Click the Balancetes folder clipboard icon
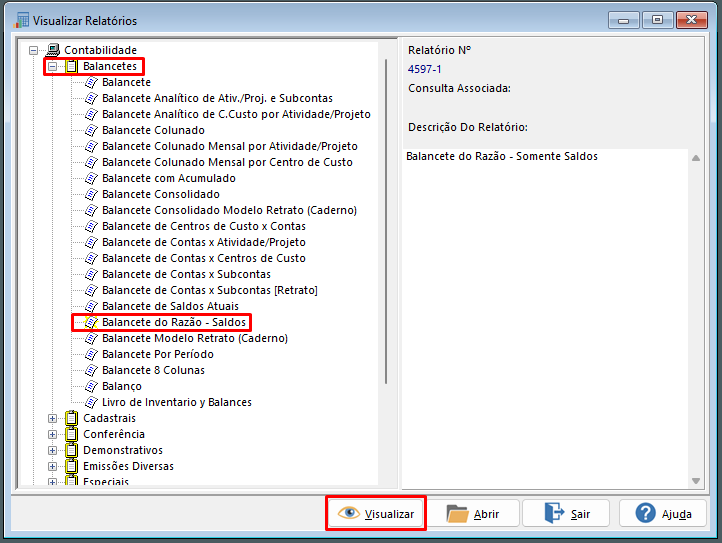This screenshot has width=722, height=543. [x=71, y=66]
